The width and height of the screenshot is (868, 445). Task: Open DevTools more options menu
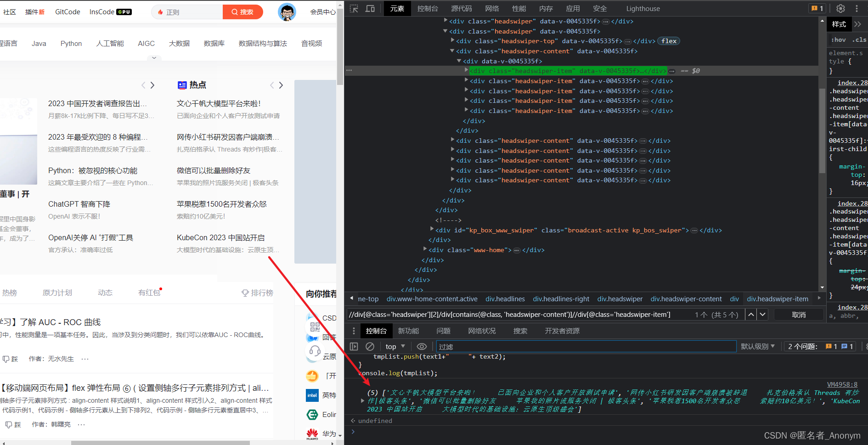857,8
